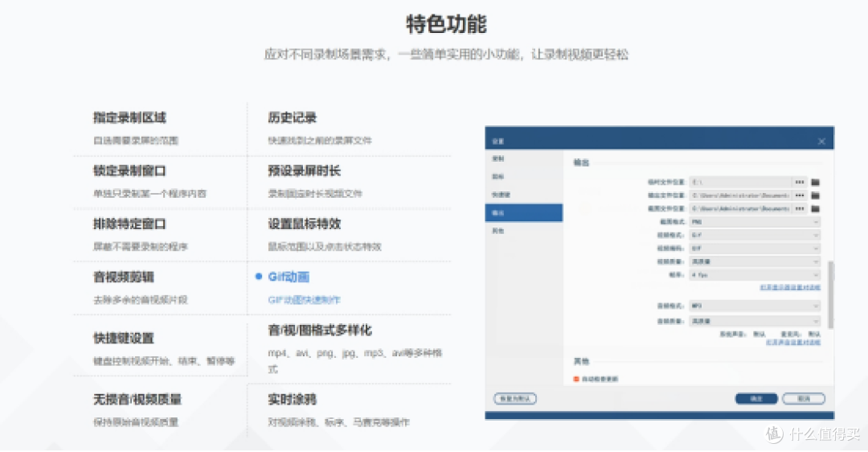Screen dimensions: 868x452
Task: Select the highlighted 输出 settings tab
Action: coord(524,212)
